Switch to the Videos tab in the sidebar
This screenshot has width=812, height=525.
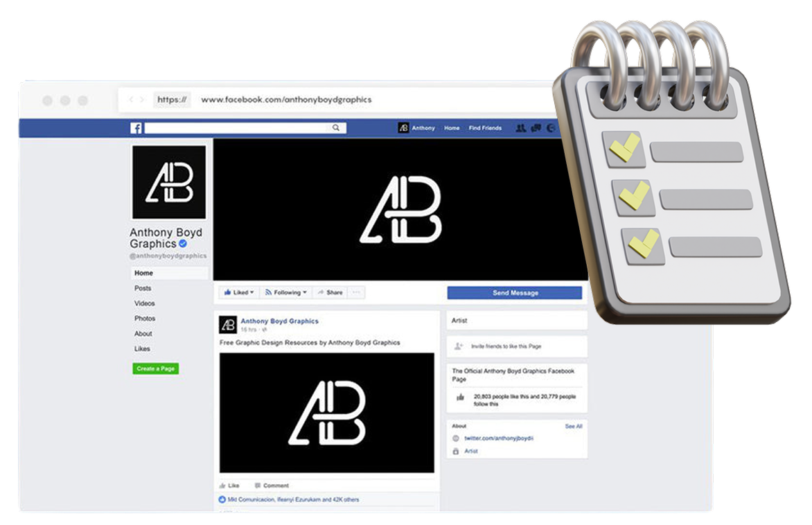145,303
